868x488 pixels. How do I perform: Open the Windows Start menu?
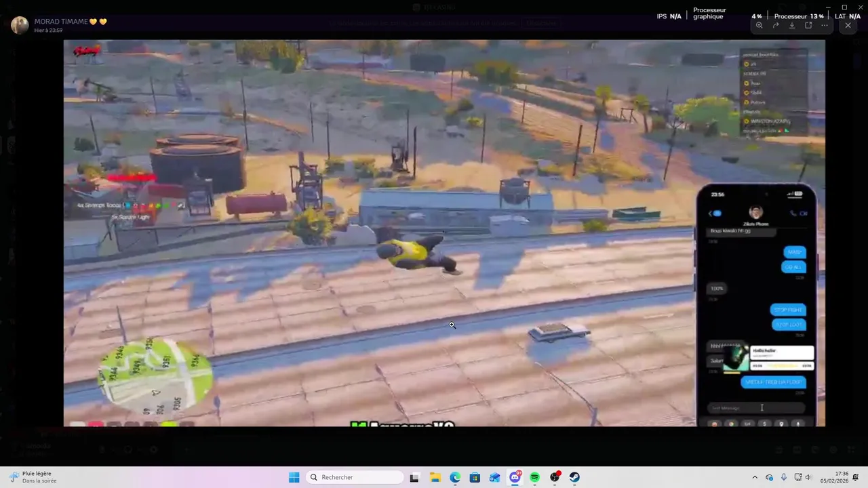tap(294, 477)
